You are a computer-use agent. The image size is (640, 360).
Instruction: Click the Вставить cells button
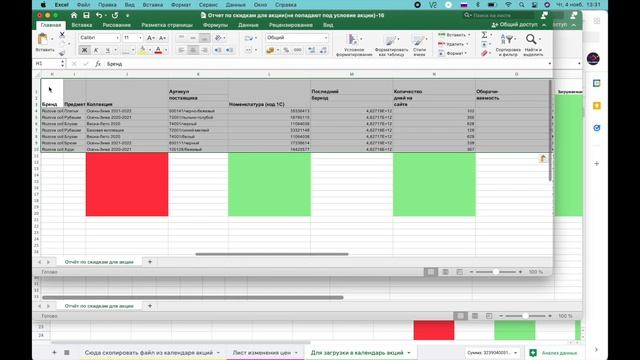[x=453, y=35]
